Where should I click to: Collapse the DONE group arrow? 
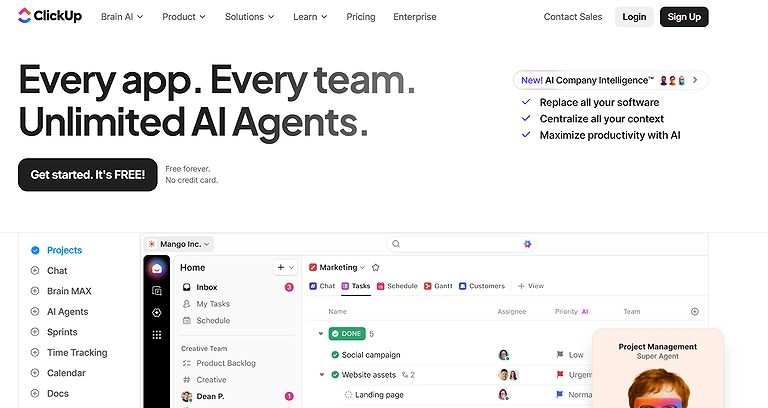tap(321, 334)
